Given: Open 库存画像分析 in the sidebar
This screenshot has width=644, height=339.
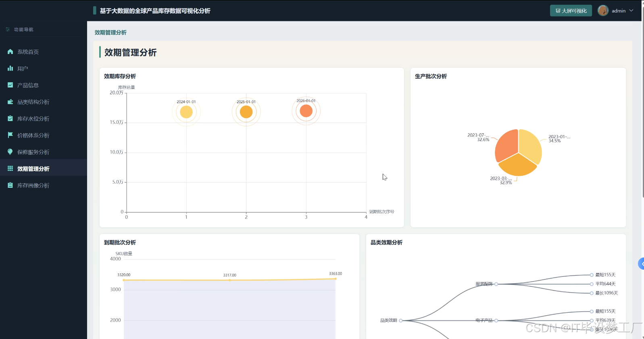Looking at the screenshot, I should [x=44, y=185].
